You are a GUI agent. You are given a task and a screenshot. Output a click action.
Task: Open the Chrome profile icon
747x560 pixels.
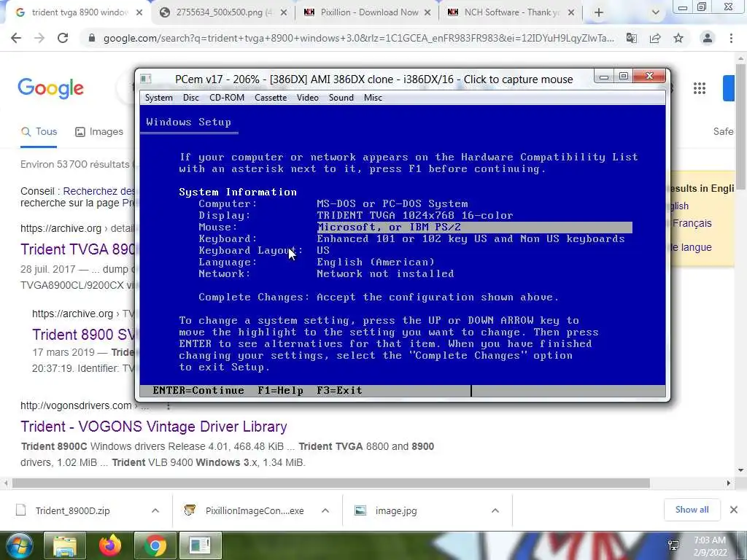pyautogui.click(x=708, y=38)
